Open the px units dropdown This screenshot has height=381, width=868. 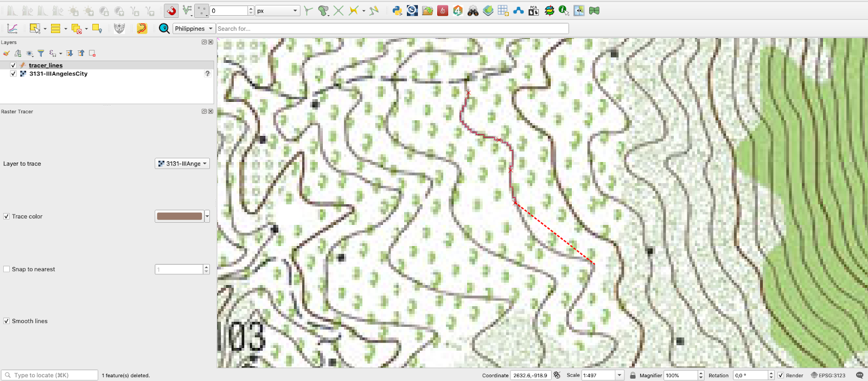coord(277,11)
